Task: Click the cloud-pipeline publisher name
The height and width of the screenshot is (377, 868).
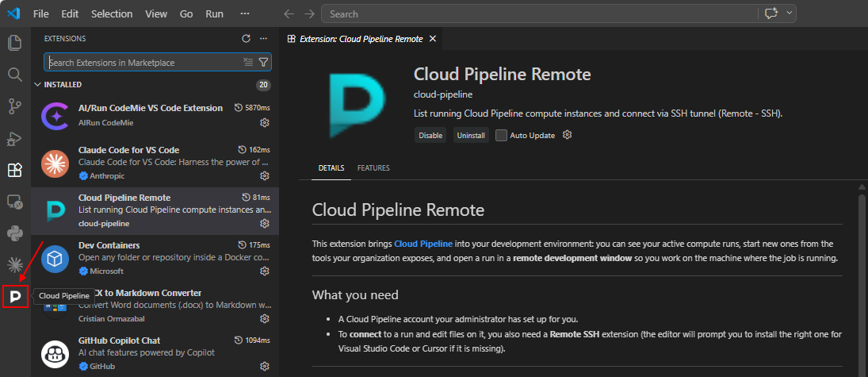Action: tap(443, 94)
